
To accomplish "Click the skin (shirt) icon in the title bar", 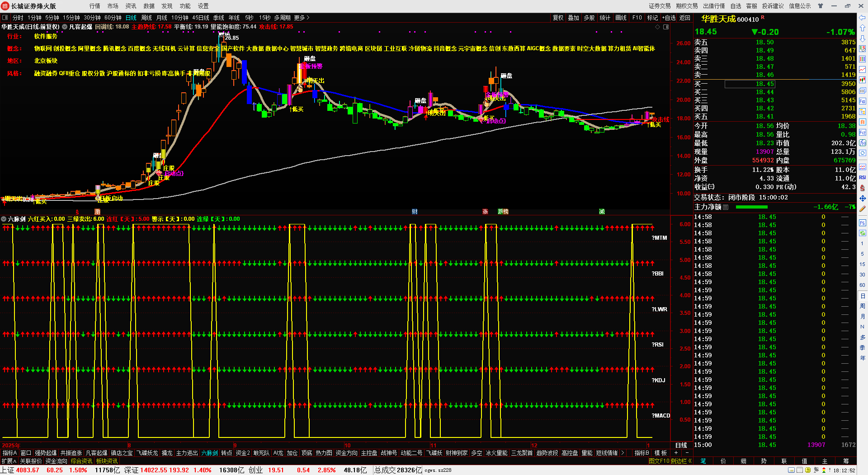I will (x=821, y=6).
